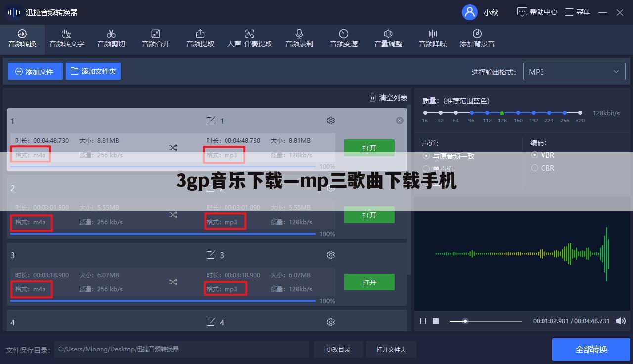Select 320 on the quality scale
633x364 pixels.
click(x=580, y=113)
